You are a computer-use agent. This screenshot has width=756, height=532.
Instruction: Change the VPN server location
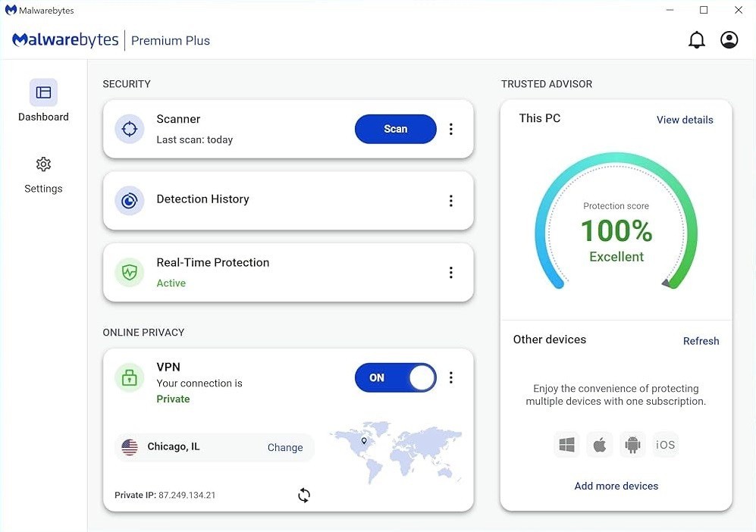[285, 447]
